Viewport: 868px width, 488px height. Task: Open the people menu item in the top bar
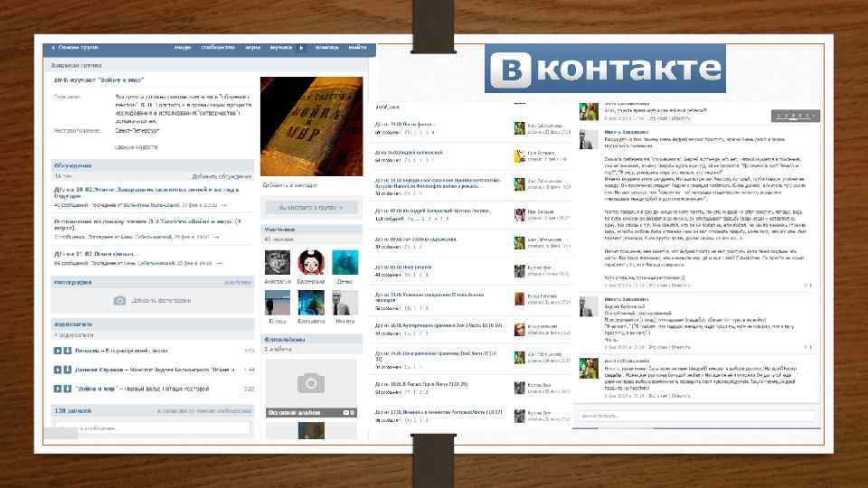(183, 48)
